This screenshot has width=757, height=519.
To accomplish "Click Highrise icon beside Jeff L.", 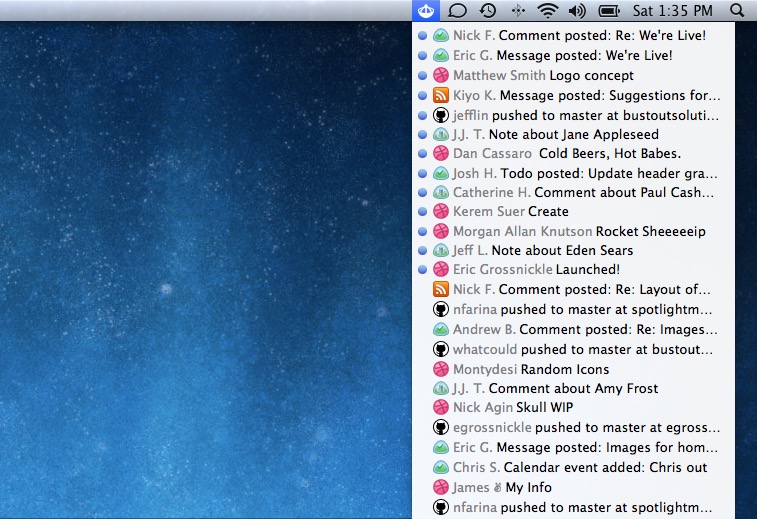I will point(440,250).
